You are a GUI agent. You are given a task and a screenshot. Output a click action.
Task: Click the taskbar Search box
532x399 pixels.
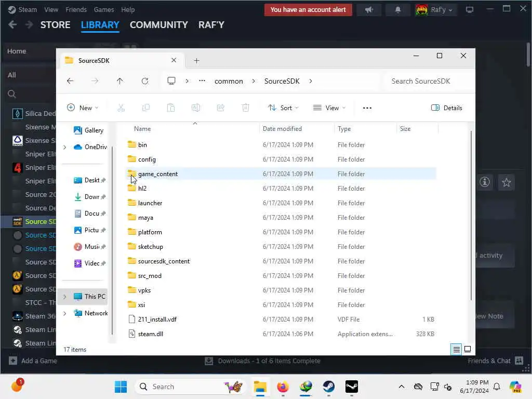click(190, 387)
